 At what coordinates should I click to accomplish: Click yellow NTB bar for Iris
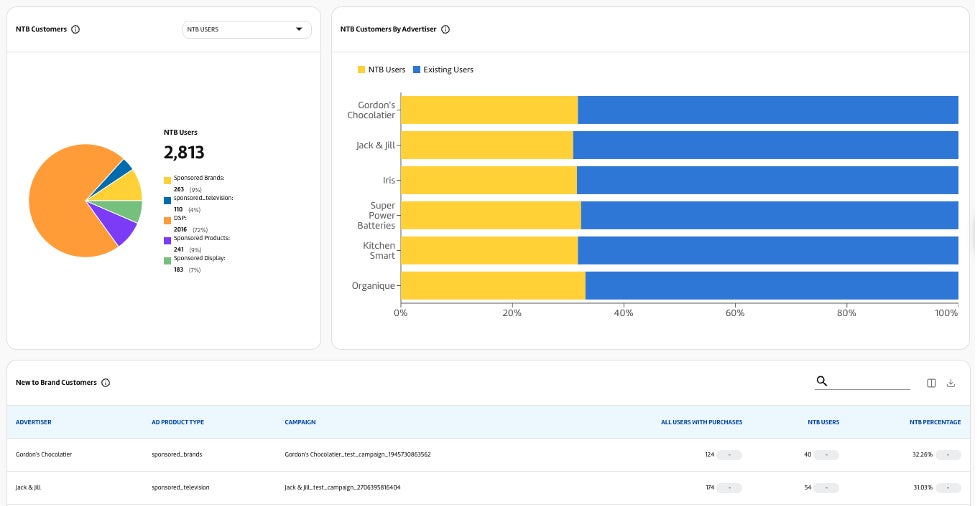[x=489, y=180]
